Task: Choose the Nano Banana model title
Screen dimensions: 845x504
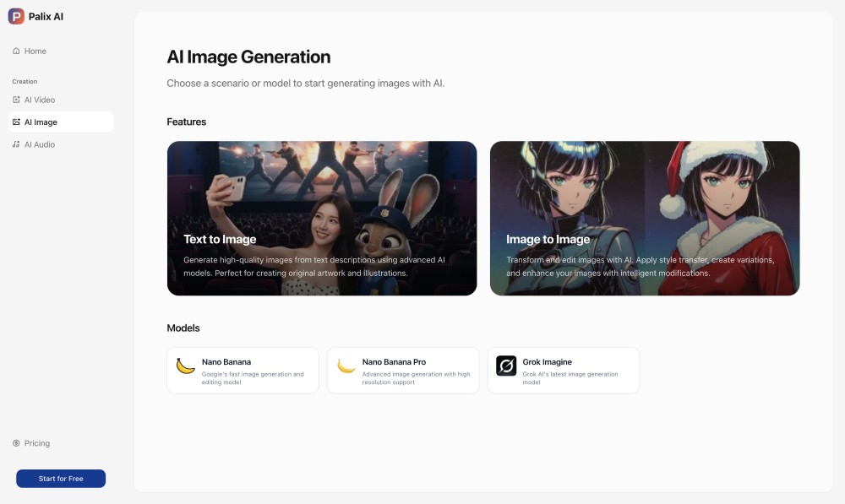Action: (226, 362)
